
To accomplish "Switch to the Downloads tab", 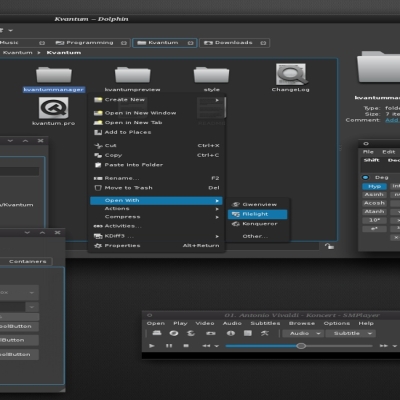I will pos(235,43).
